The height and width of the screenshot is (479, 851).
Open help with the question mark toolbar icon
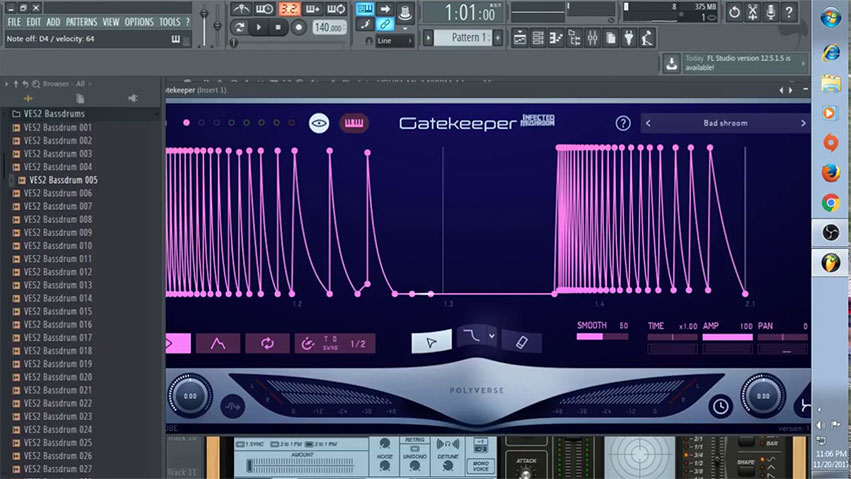point(789,12)
